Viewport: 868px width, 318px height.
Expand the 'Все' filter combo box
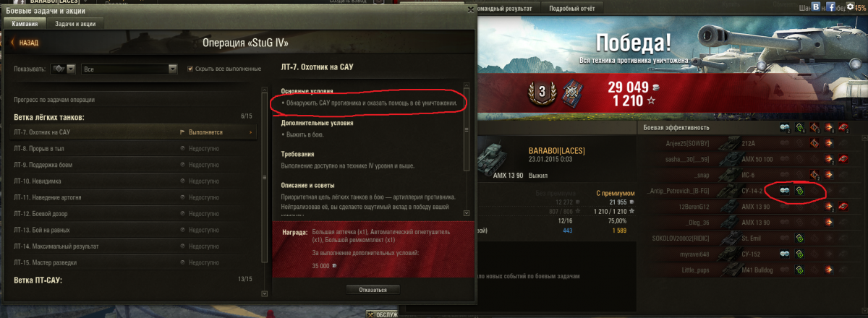130,69
